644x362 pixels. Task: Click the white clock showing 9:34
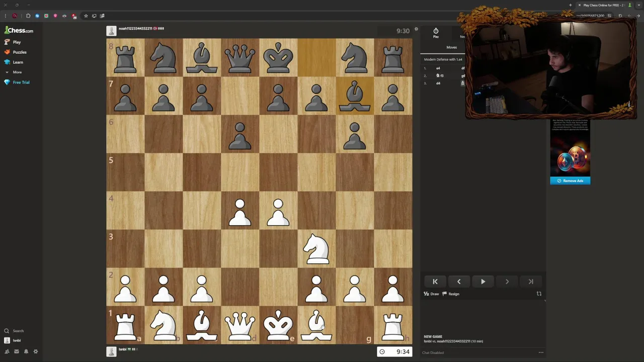(395, 351)
